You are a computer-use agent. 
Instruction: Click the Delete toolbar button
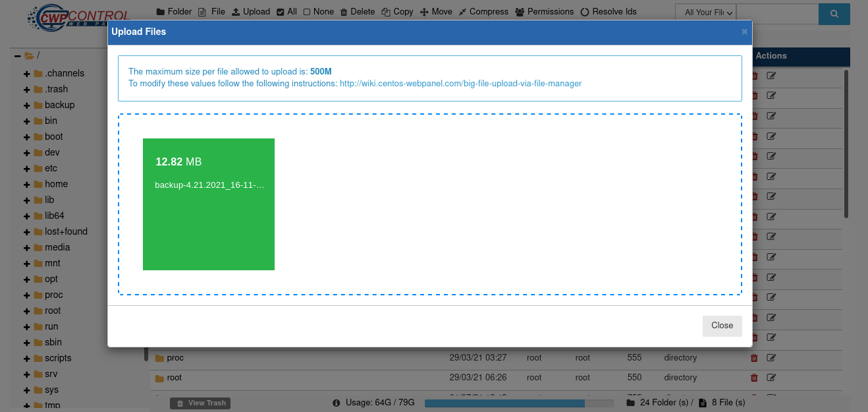click(358, 12)
